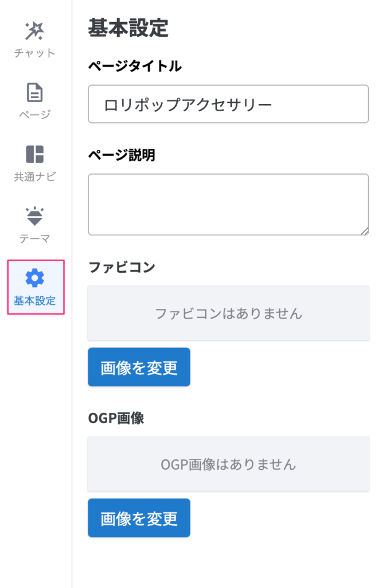Click inside the ページ説明 textarea
The height and width of the screenshot is (588, 382).
228,204
